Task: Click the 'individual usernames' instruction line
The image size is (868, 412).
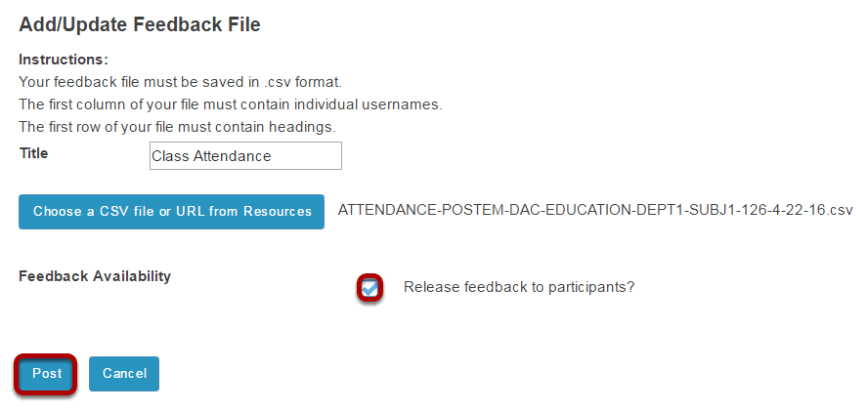Action: point(231,104)
